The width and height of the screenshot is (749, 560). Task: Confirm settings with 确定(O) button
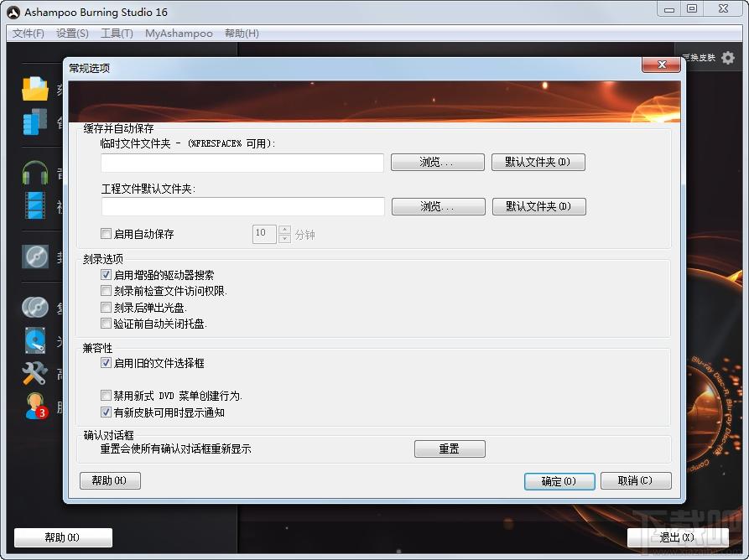coord(559,480)
